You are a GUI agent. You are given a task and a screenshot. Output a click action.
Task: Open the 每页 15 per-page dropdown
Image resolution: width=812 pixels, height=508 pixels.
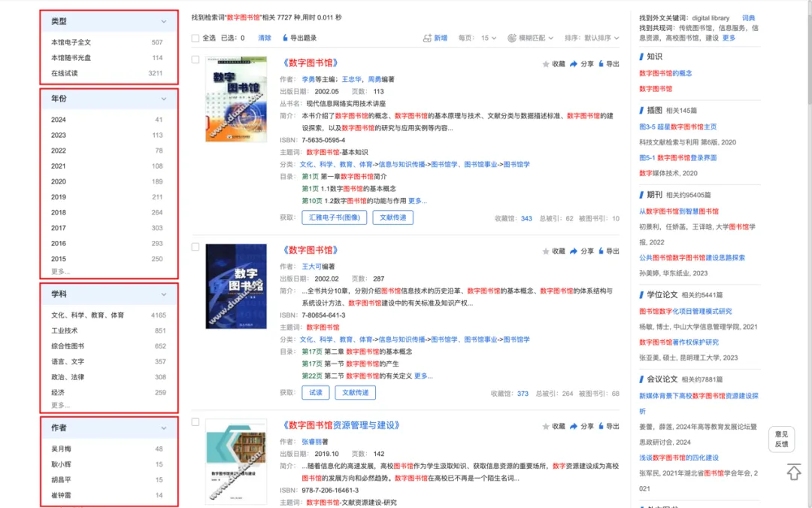(487, 38)
